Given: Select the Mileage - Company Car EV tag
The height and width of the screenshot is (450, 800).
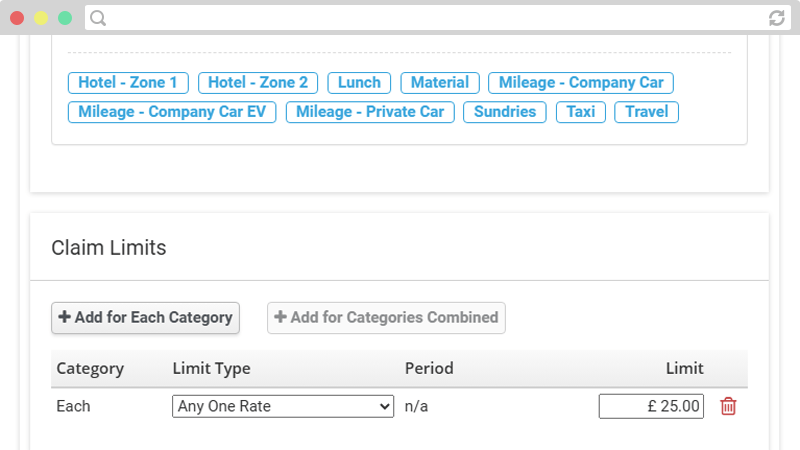Looking at the screenshot, I should 172,112.
